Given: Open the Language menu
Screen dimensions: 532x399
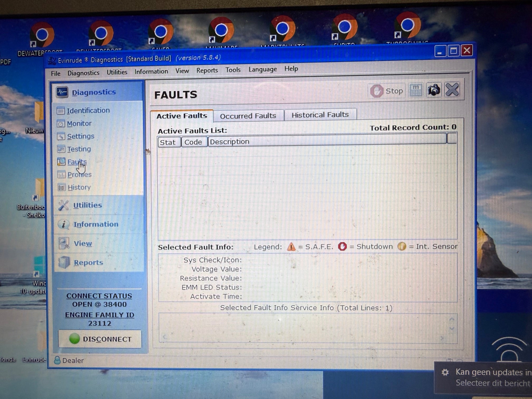Looking at the screenshot, I should click(x=263, y=69).
